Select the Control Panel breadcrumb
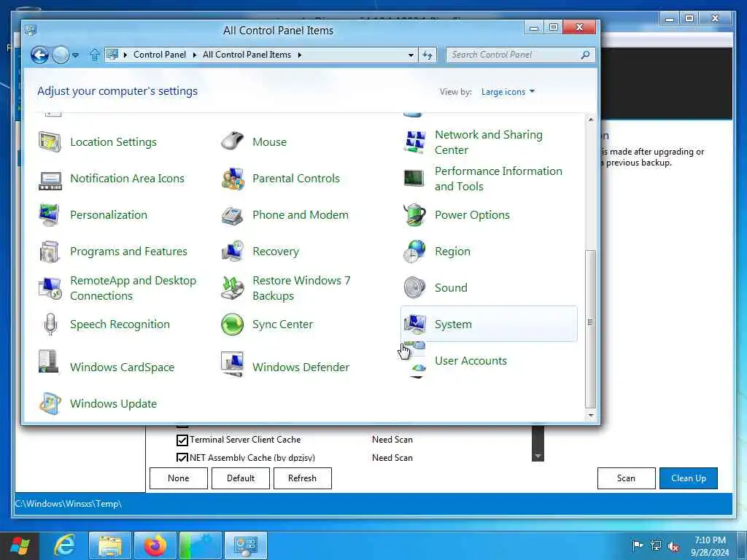The width and height of the screenshot is (747, 560). pos(160,55)
